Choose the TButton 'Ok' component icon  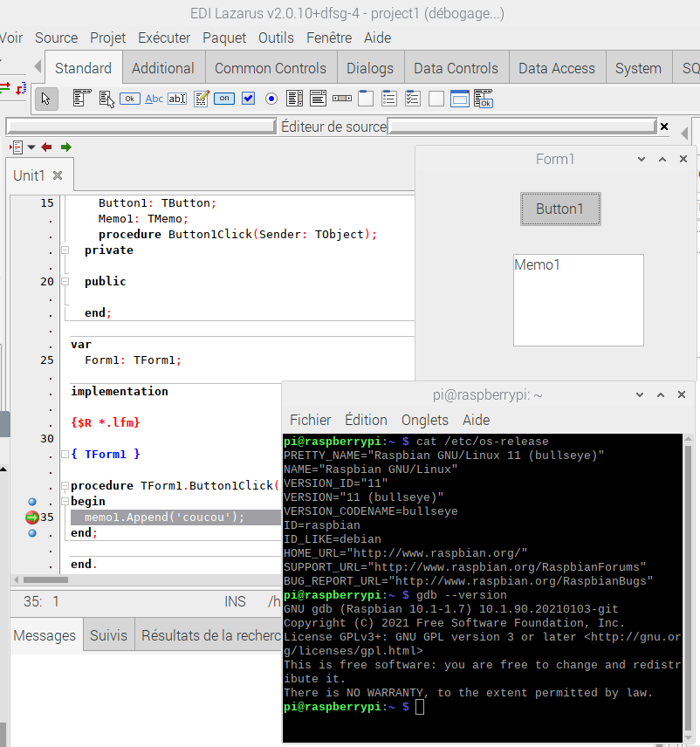point(129,99)
